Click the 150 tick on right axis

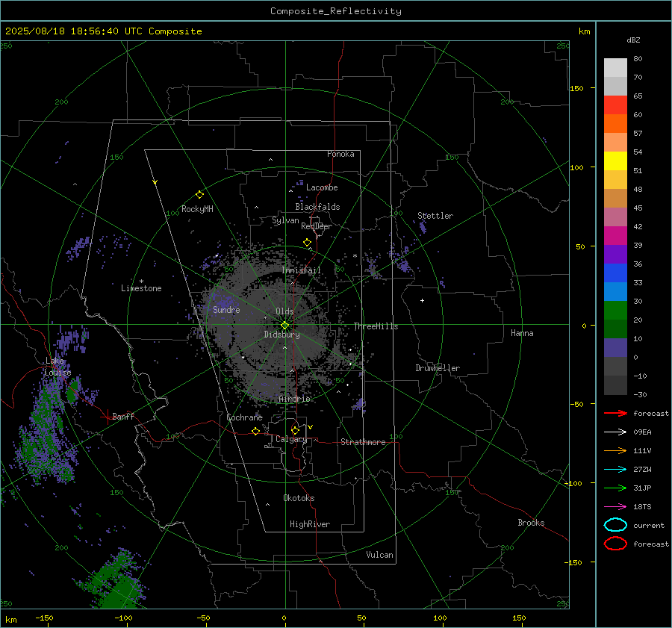[x=576, y=88]
